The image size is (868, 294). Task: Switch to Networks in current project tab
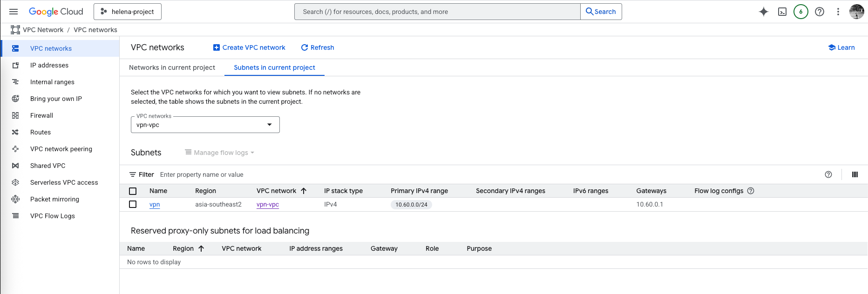click(172, 67)
